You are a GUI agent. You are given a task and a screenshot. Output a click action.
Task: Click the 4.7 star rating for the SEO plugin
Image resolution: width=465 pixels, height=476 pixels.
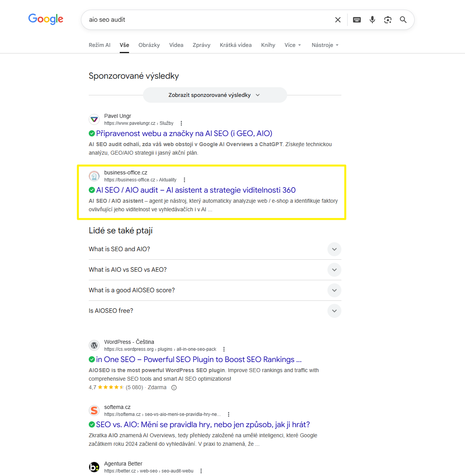108,387
